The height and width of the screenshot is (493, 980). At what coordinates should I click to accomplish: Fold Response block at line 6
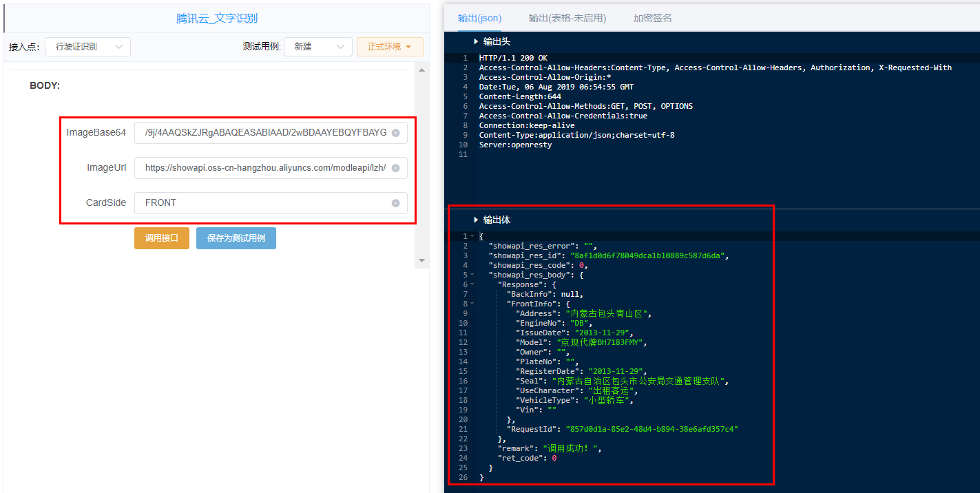(472, 284)
